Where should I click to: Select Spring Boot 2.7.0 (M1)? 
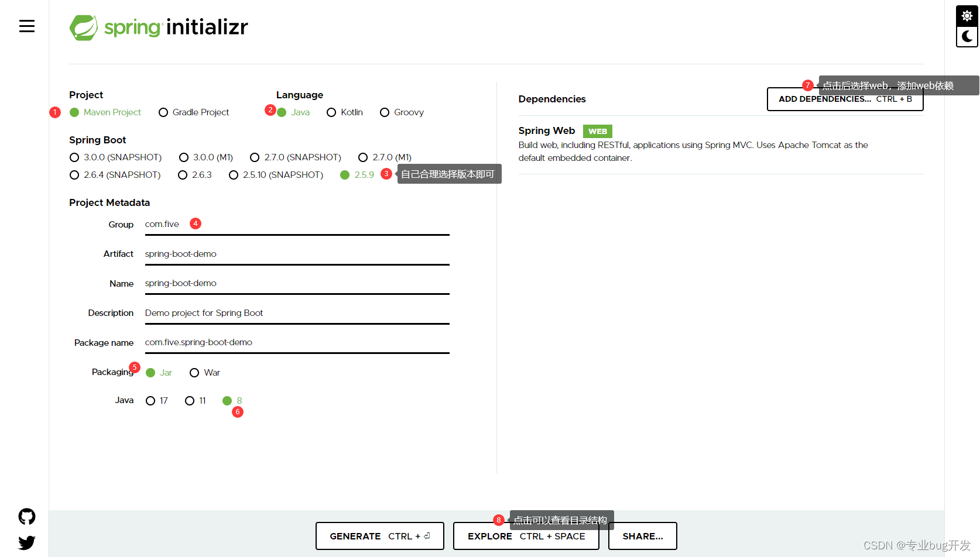pyautogui.click(x=385, y=157)
